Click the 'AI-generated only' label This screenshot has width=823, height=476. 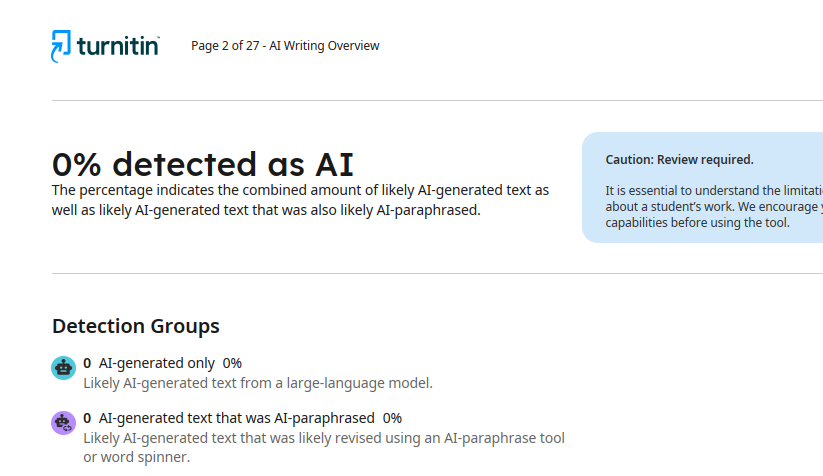pyautogui.click(x=157, y=363)
